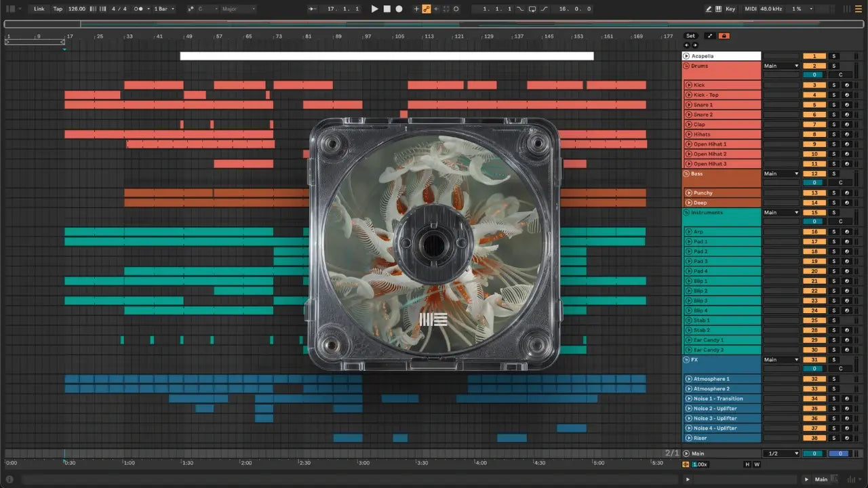The width and height of the screenshot is (868, 488).
Task: Arm the Clap track for recording
Action: (846, 125)
